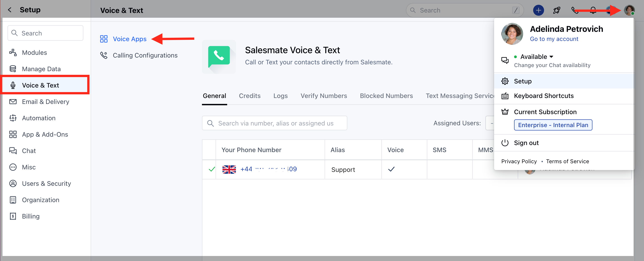Select Keyboard Shortcuts from profile menu
Image resolution: width=644 pixels, height=261 pixels.
[544, 96]
